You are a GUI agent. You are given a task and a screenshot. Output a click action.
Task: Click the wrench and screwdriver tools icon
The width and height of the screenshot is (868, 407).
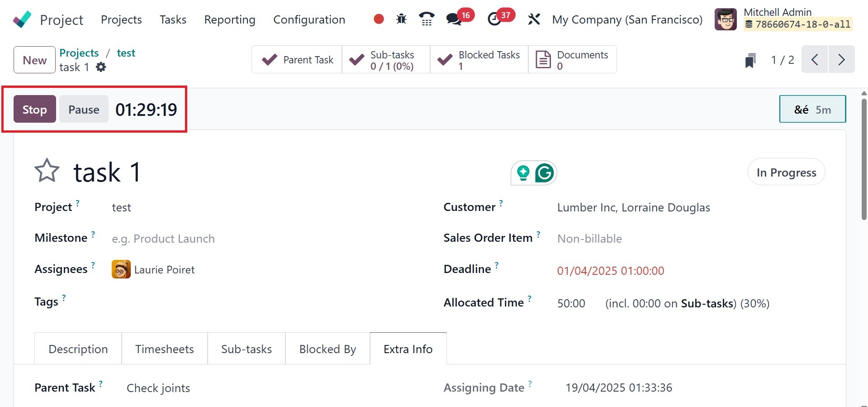pyautogui.click(x=534, y=19)
